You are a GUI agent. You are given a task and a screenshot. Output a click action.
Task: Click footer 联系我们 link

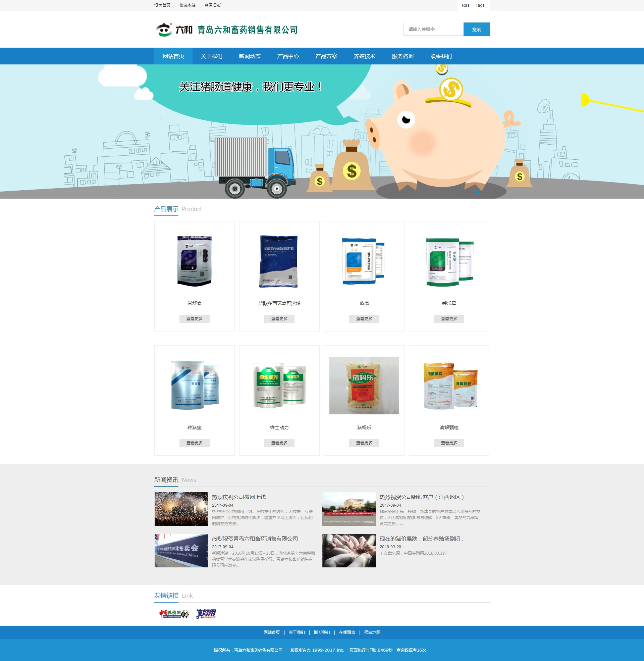tap(322, 632)
